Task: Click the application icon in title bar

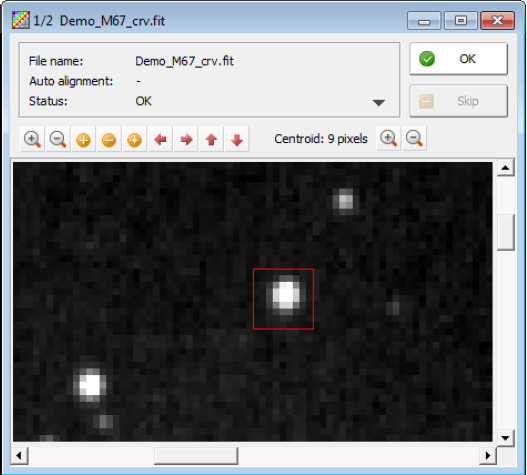Action: pyautogui.click(x=21, y=20)
